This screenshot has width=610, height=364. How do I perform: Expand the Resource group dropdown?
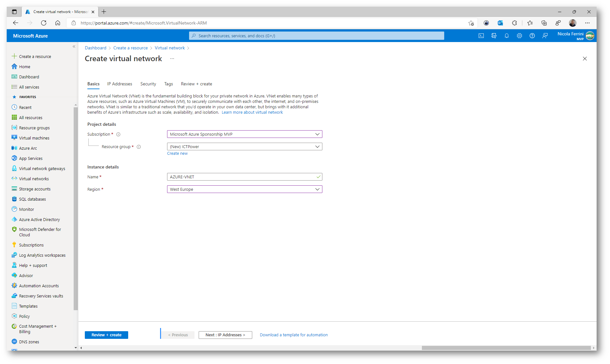(245, 146)
